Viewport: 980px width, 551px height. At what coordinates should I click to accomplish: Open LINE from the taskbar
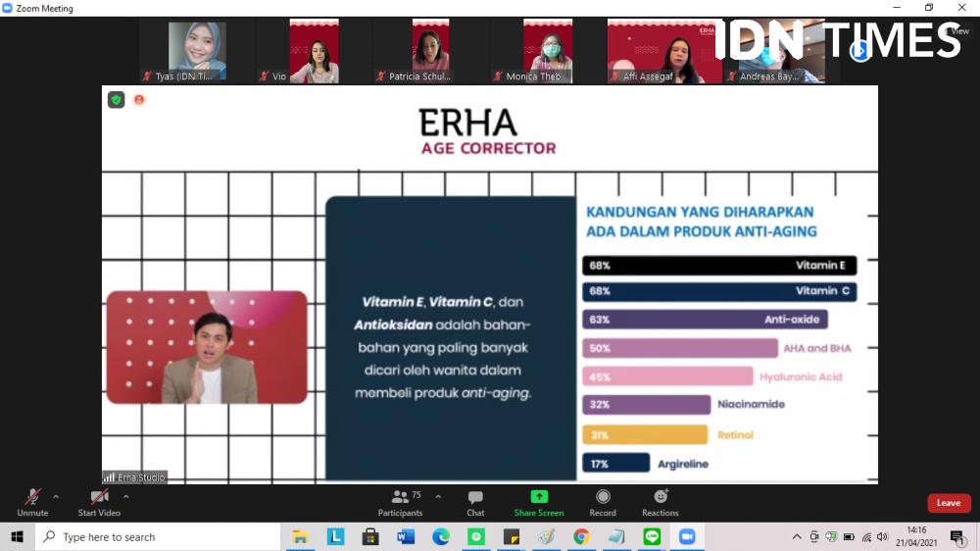coord(652,536)
